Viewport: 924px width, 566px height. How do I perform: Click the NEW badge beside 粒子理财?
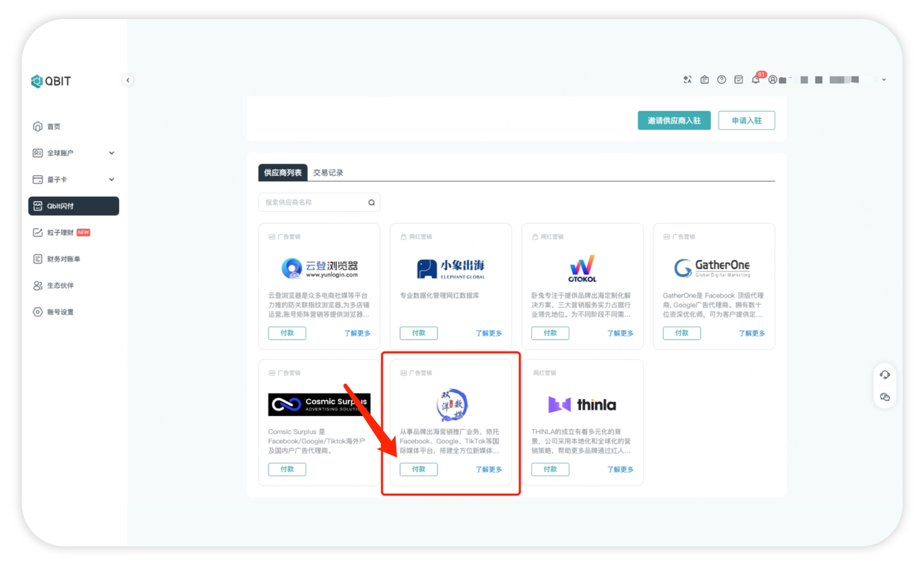pyautogui.click(x=83, y=232)
